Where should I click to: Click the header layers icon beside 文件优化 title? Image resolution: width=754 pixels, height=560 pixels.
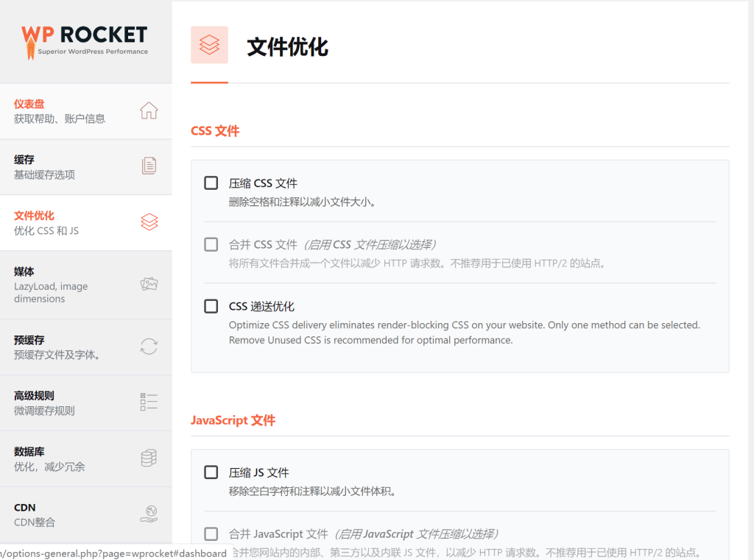point(209,46)
